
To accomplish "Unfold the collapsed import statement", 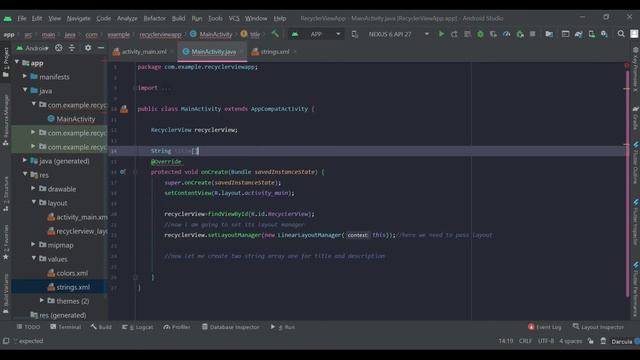I will click(x=135, y=88).
